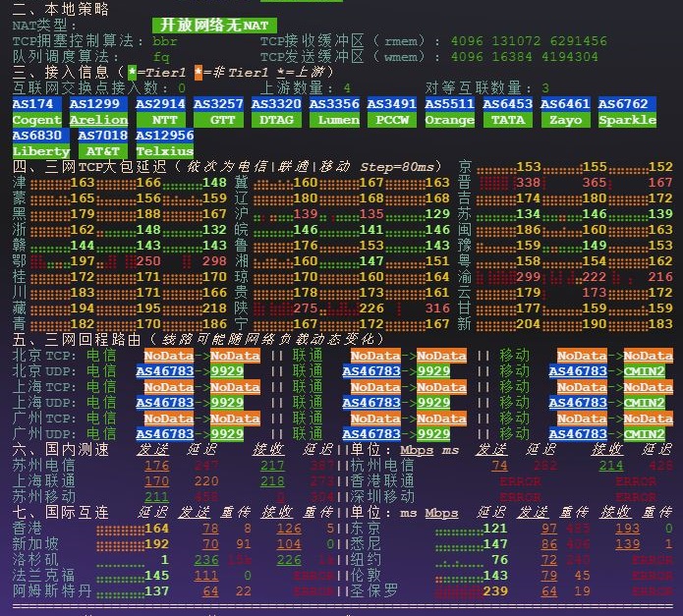Click the AS3356 label
This screenshot has width=683, height=616.
coord(334,103)
